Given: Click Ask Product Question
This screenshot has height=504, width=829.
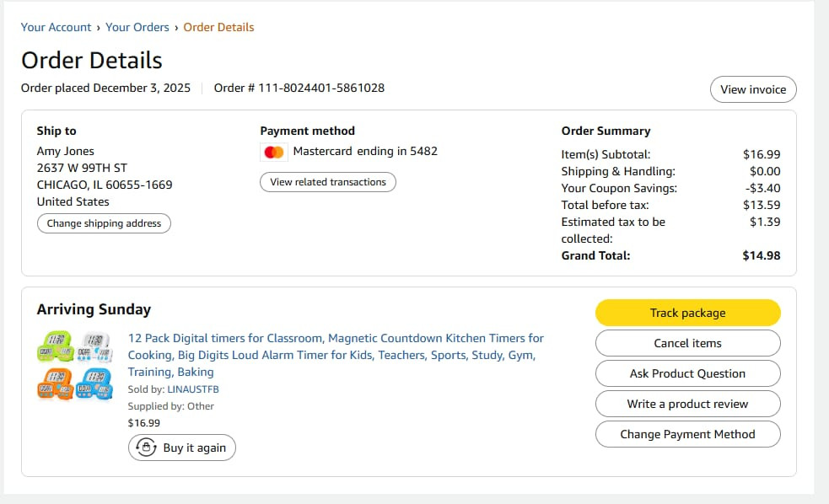Looking at the screenshot, I should 687,373.
